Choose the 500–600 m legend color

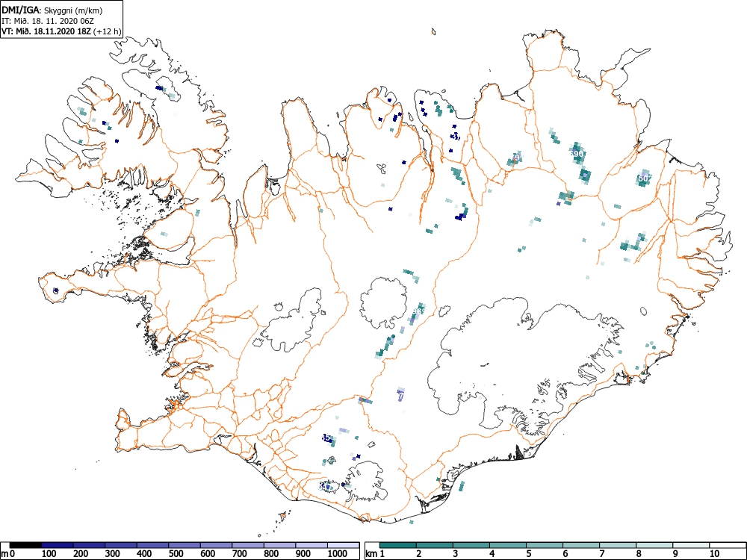[x=185, y=545]
